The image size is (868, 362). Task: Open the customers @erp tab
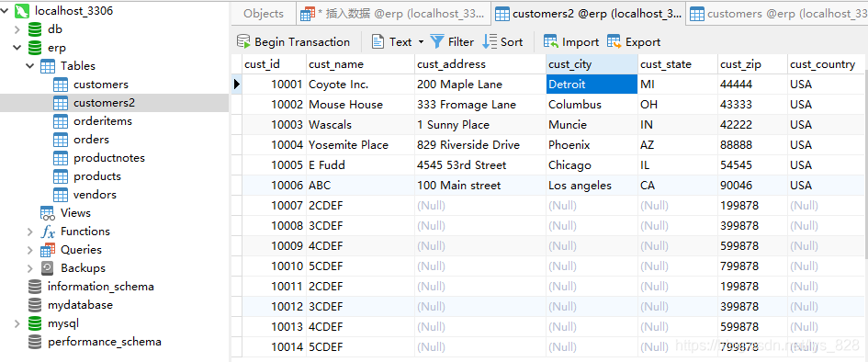pos(777,14)
